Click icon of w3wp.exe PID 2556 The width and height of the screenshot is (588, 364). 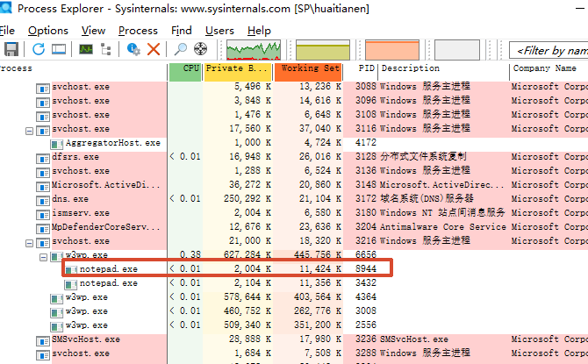pyautogui.click(x=57, y=327)
